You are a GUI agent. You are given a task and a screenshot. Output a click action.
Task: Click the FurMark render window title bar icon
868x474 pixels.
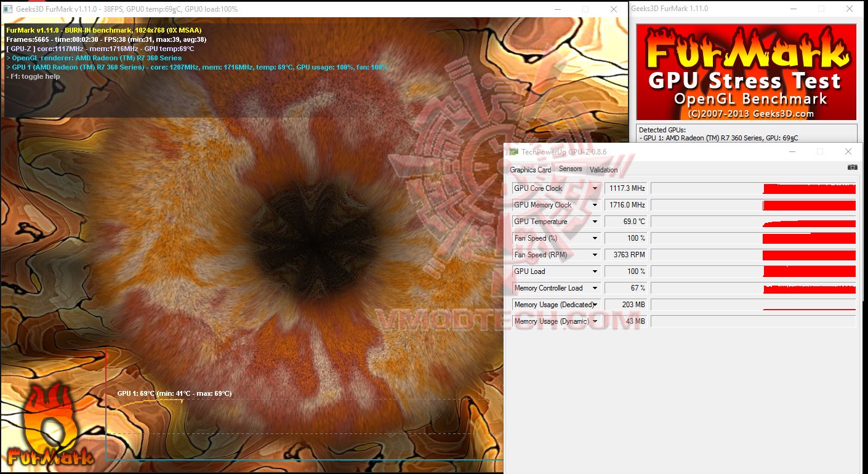click(x=7, y=9)
